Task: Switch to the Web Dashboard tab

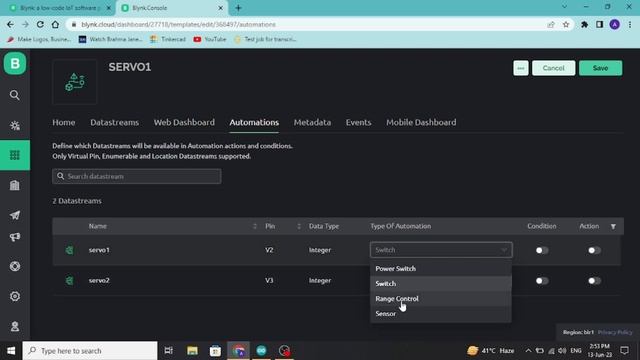Action: [184, 122]
